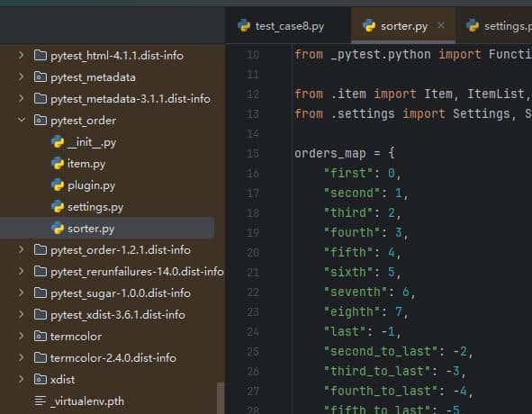Click the pytest_rerunfailures-14.0.dist-info folder icon

41,272
